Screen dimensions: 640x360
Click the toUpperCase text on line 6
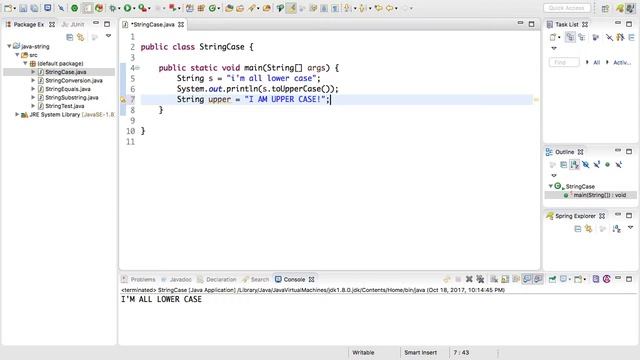click(x=296, y=89)
